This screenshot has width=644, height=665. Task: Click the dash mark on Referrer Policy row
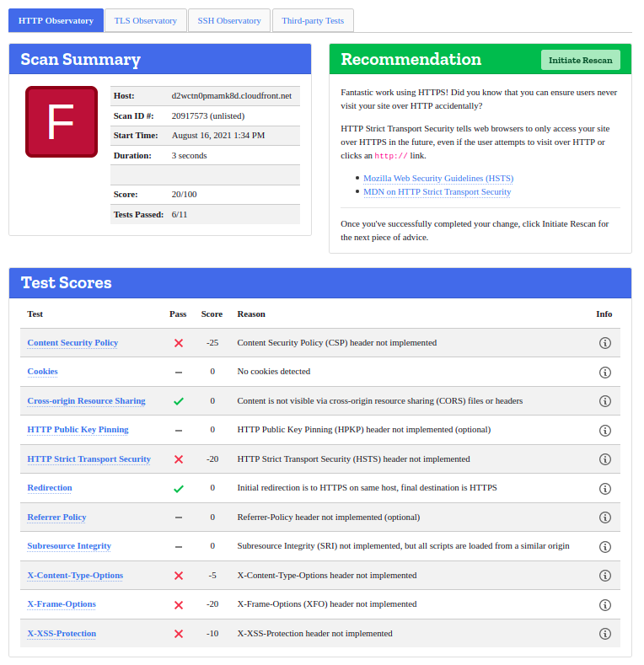tap(179, 518)
